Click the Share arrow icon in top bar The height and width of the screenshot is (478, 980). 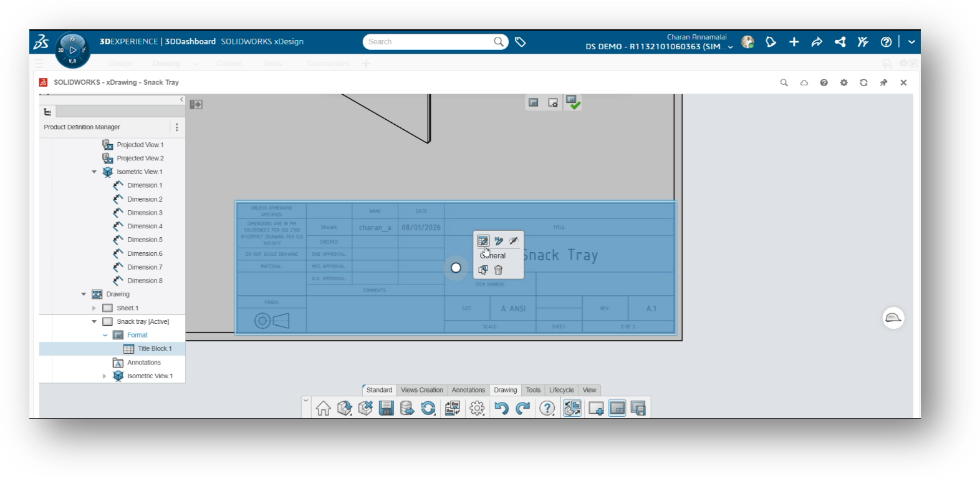click(x=817, y=42)
